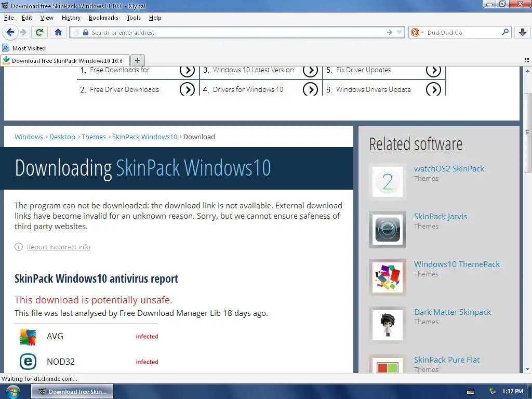Screen dimensions: 532x399
Task: Click arrow beside Free Driver Downloads
Action: point(187,89)
